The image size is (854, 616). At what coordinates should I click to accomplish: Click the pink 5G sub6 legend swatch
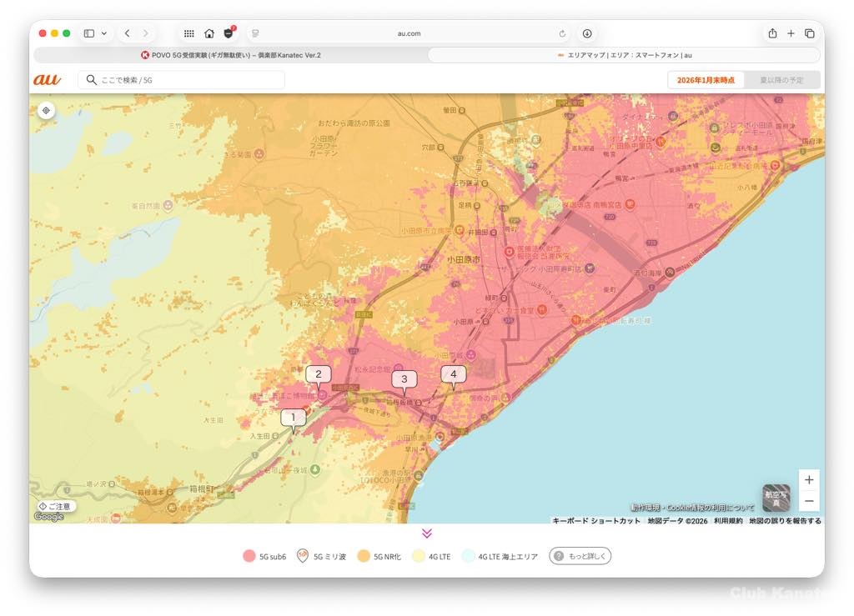(x=249, y=556)
